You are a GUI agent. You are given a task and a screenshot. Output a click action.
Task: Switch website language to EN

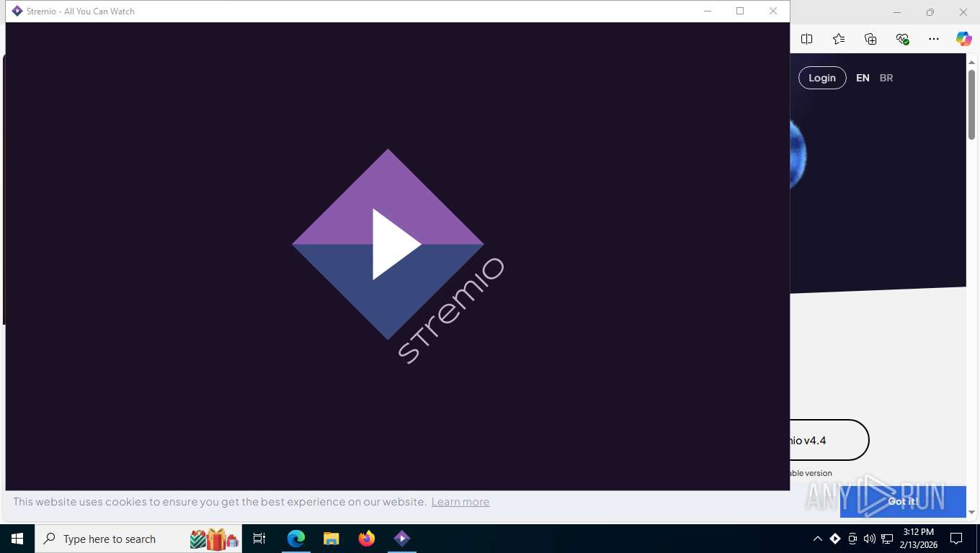pyautogui.click(x=863, y=78)
